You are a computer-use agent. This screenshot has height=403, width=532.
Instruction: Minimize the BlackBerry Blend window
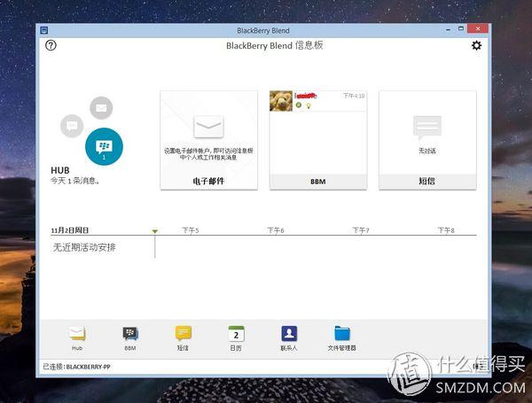click(x=448, y=30)
